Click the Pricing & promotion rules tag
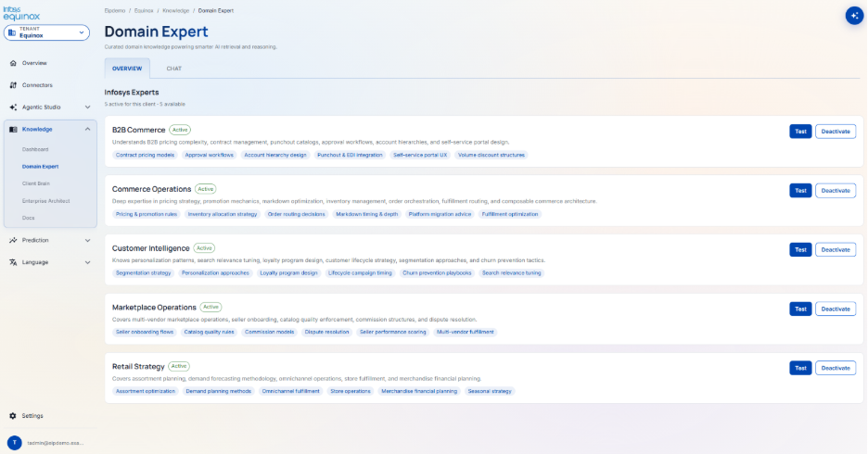The width and height of the screenshot is (868, 454). [x=147, y=215]
